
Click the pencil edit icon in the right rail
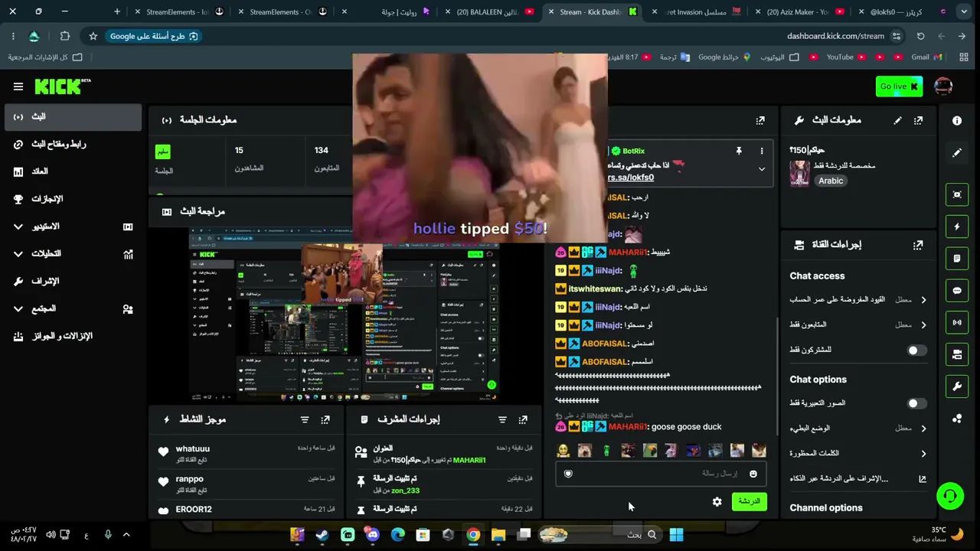click(x=957, y=152)
